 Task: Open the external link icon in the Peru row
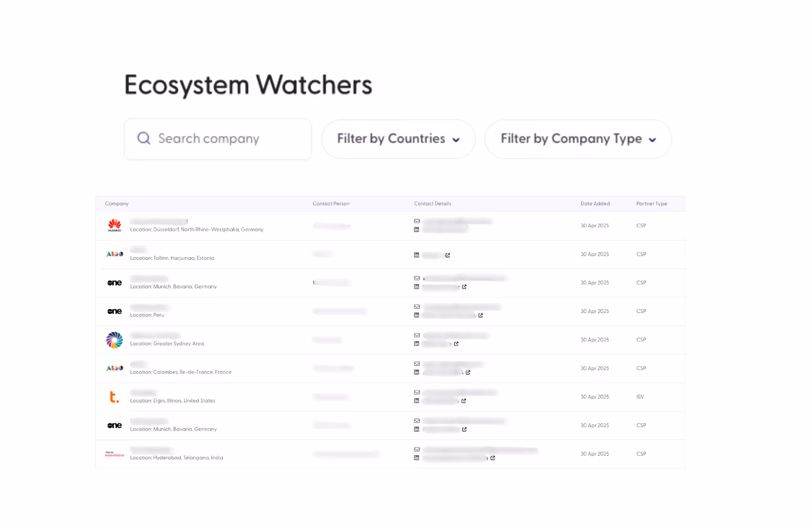(x=480, y=316)
